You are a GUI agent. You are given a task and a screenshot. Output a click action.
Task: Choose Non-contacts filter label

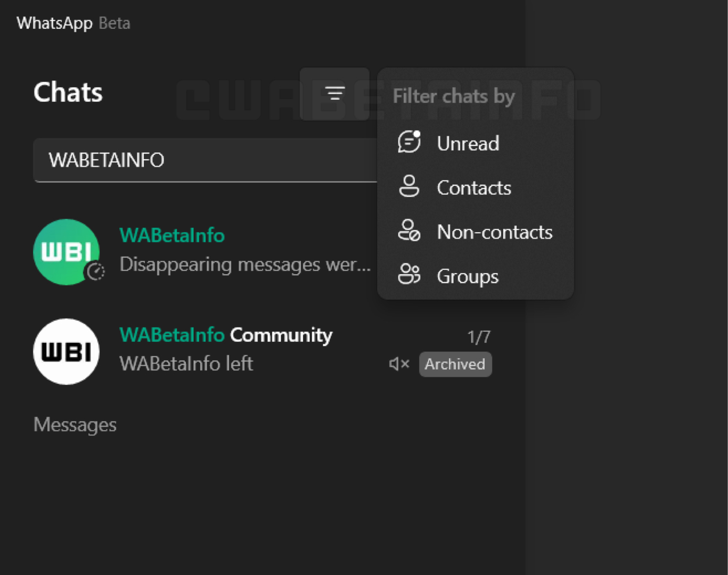pos(494,232)
